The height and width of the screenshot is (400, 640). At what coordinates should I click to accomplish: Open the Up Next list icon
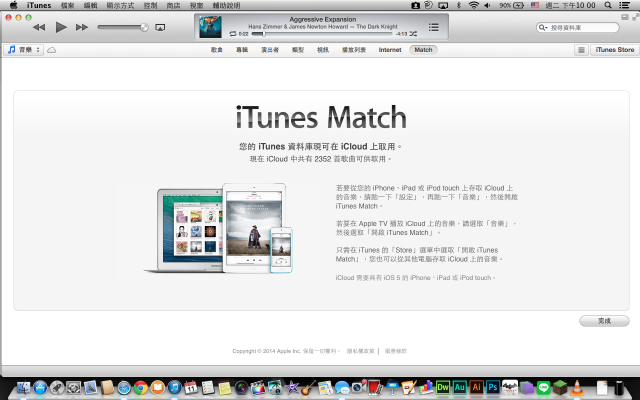click(433, 27)
